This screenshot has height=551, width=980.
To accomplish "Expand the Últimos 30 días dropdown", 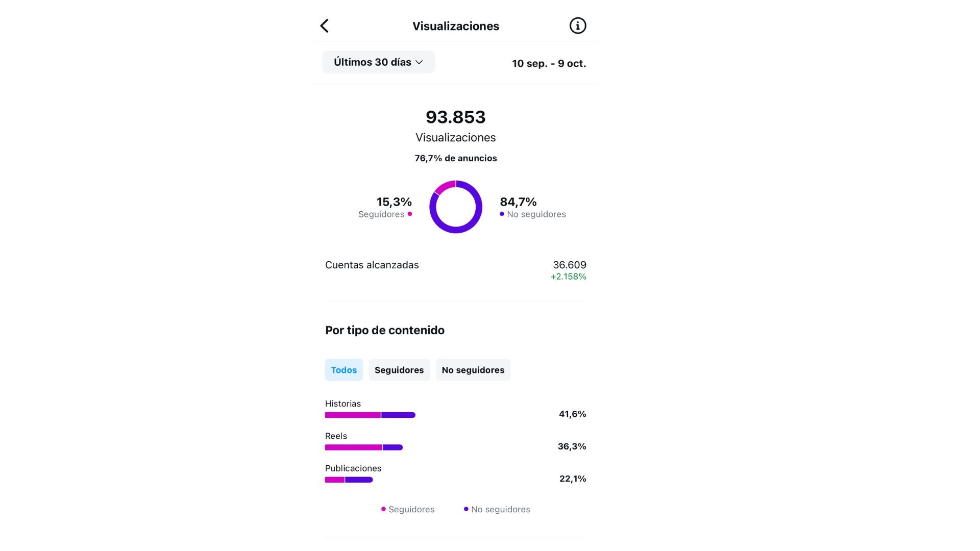I will [x=378, y=62].
